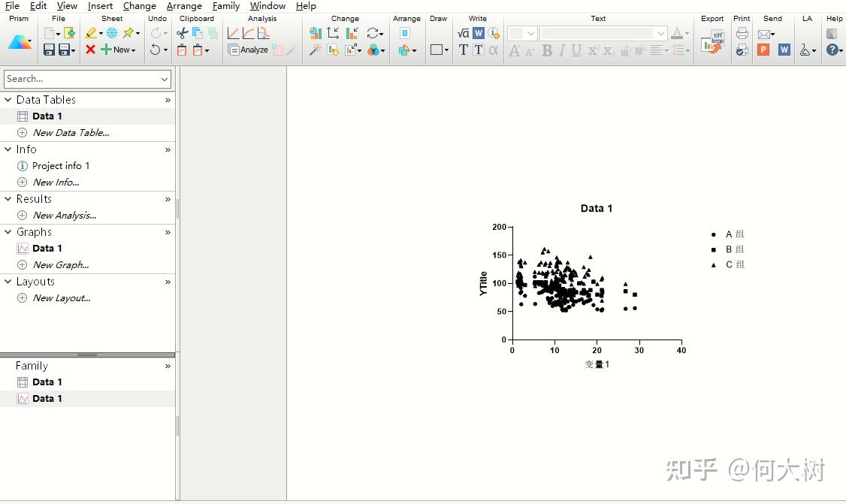Click New Analysis... link
Screen dimensions: 846x504
tap(65, 216)
